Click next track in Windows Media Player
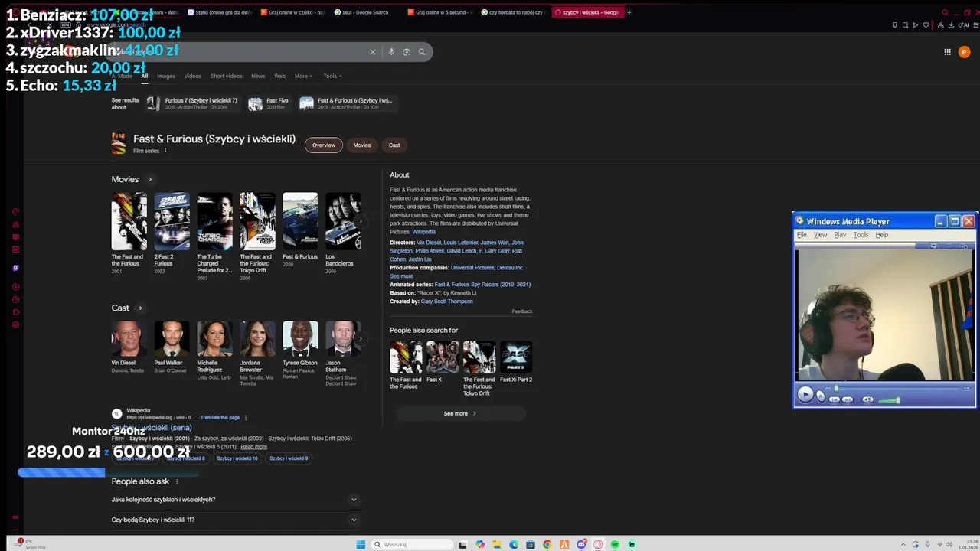980x551 pixels. (848, 399)
